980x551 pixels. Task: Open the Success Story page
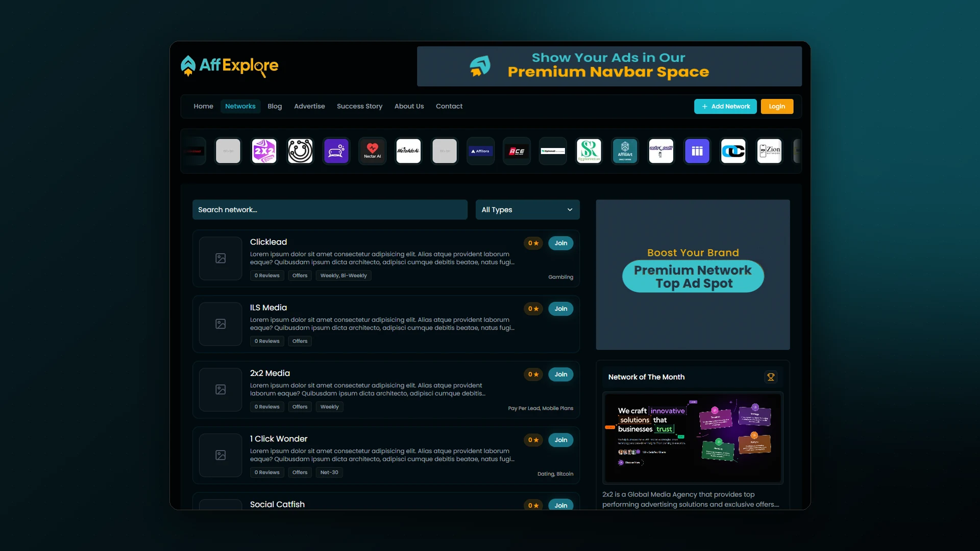[359, 106]
